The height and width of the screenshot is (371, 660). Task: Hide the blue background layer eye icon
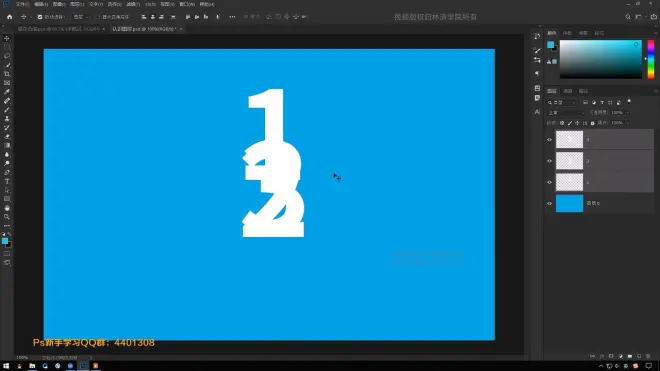(549, 203)
